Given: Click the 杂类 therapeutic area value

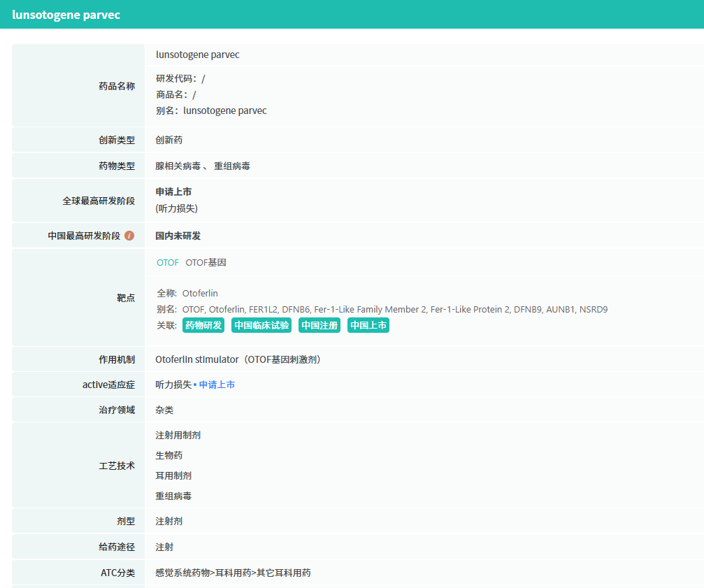Looking at the screenshot, I should point(164,410).
